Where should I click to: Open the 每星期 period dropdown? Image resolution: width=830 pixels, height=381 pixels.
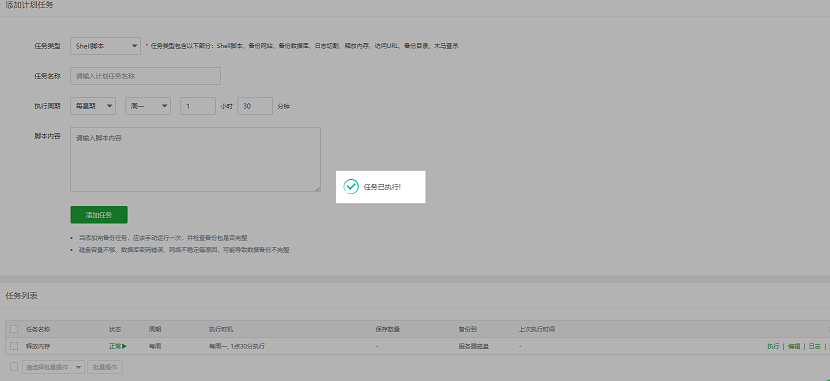(93, 106)
